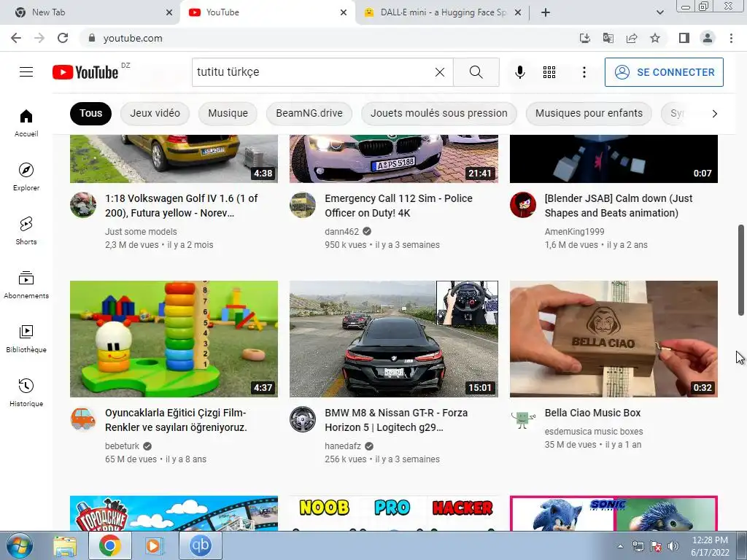Show hidden system tray icons arrow
747x560 pixels.
[620, 546]
